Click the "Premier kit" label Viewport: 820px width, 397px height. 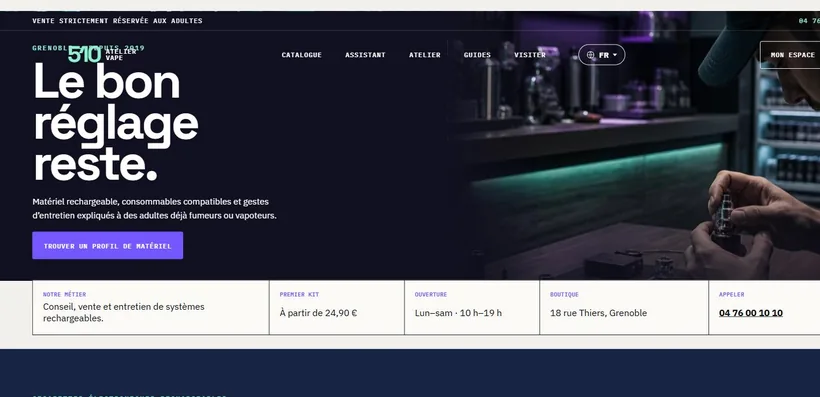click(x=299, y=294)
